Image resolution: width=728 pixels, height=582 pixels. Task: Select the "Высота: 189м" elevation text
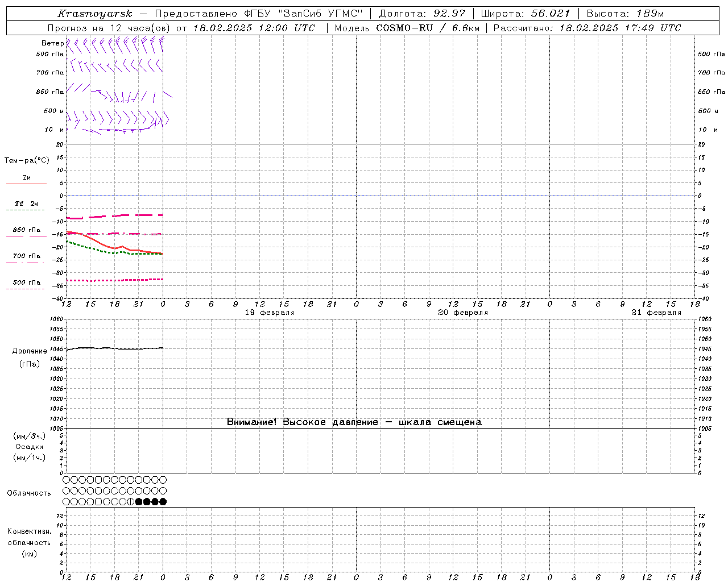625,14
